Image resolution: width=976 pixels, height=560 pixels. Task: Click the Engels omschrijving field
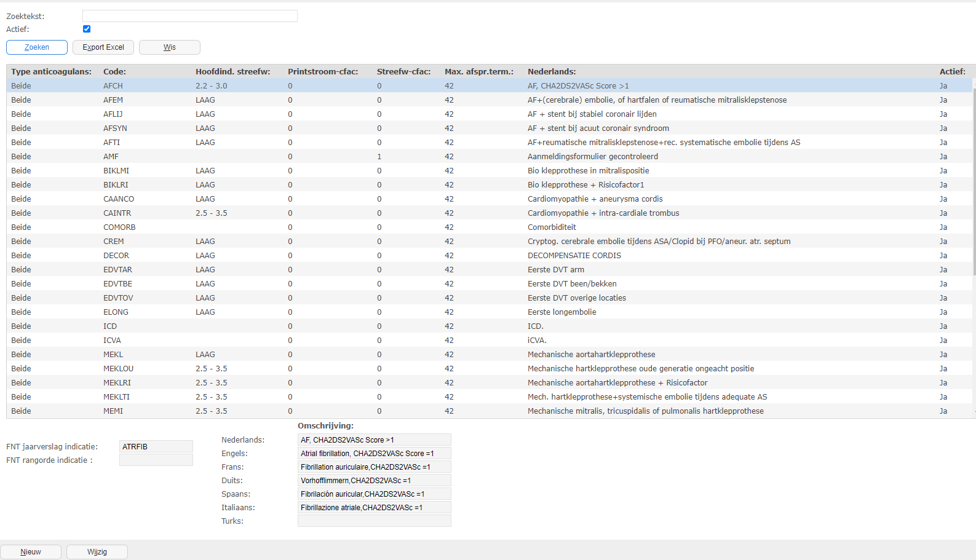375,454
